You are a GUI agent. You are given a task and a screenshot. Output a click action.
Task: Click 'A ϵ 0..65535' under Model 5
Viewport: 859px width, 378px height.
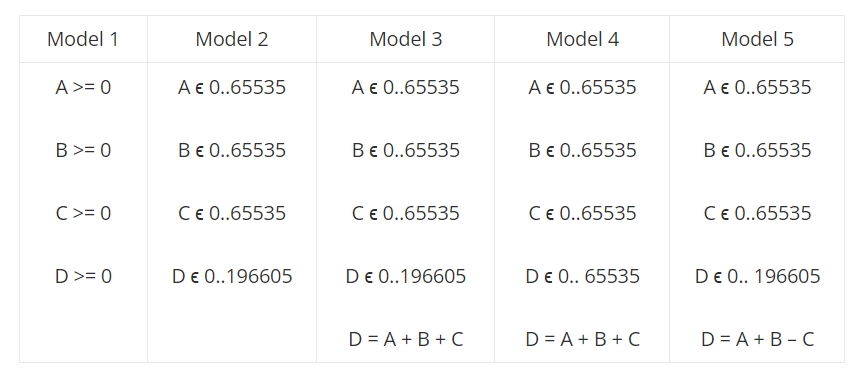click(x=757, y=87)
